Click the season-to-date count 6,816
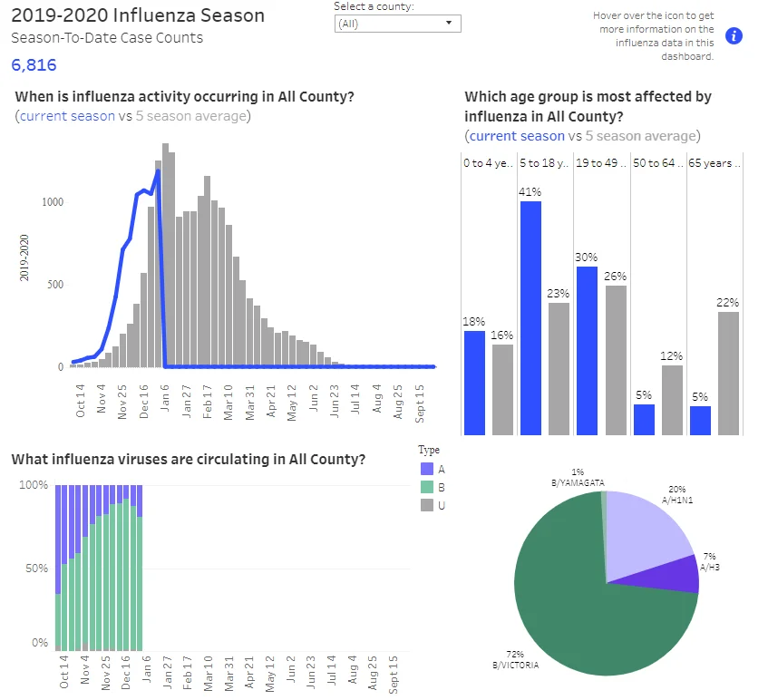The height and width of the screenshot is (700, 768). 34,64
